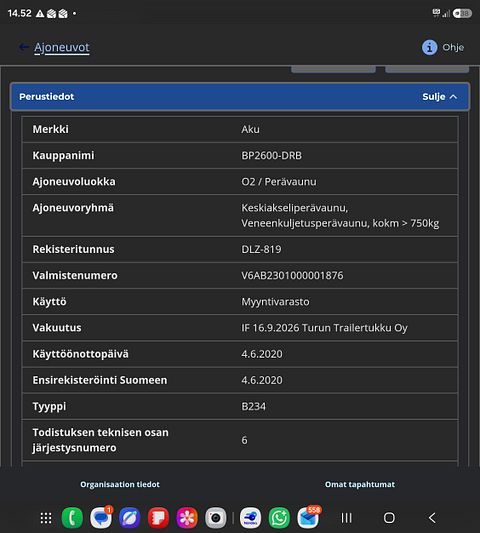The image size is (480, 533).
Task: Open the Ajoneuvot link
Action: click(x=62, y=47)
